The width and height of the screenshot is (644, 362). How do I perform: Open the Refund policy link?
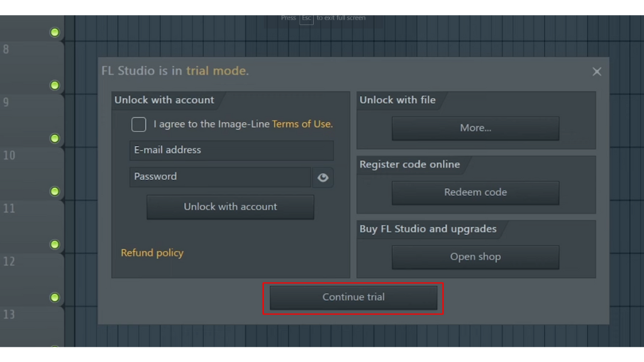152,253
